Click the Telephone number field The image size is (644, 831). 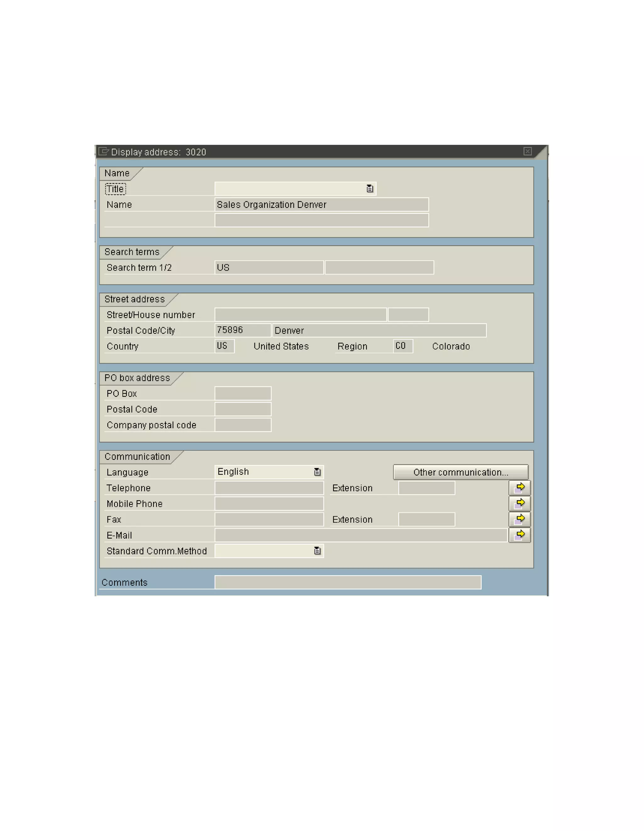pyautogui.click(x=269, y=488)
